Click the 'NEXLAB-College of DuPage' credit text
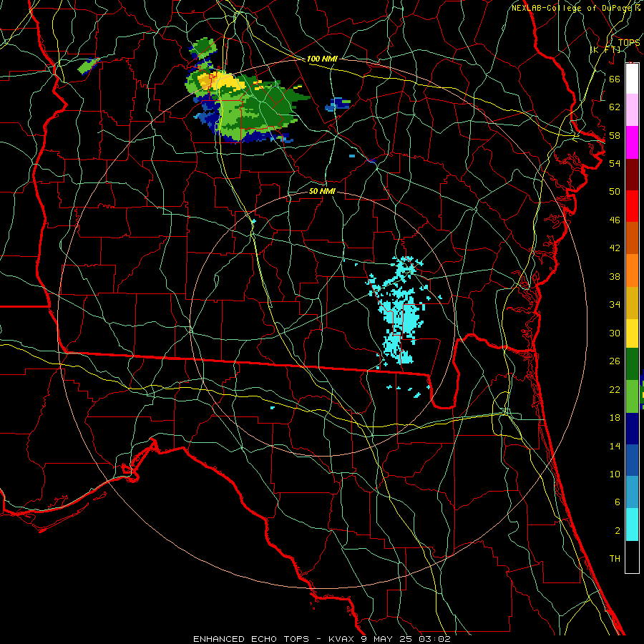The height and width of the screenshot is (644, 644). coord(572,8)
